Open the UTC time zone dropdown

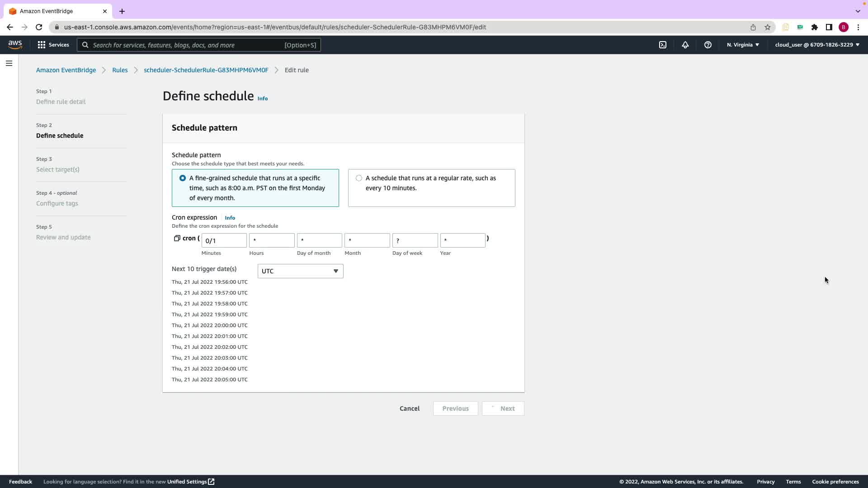pos(300,271)
